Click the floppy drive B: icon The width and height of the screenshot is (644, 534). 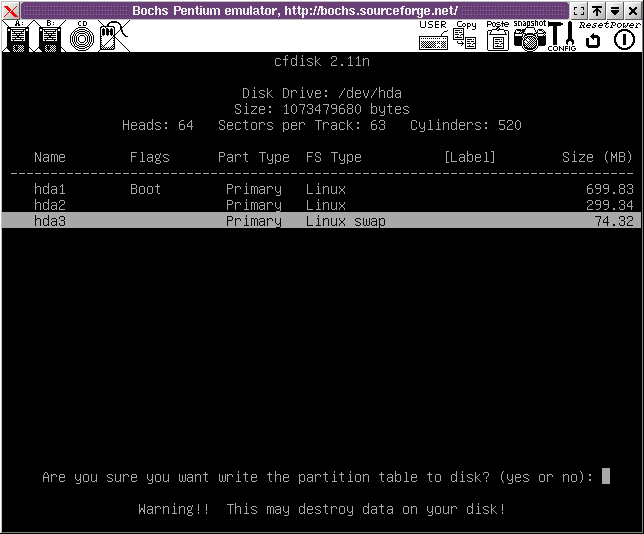click(x=50, y=38)
